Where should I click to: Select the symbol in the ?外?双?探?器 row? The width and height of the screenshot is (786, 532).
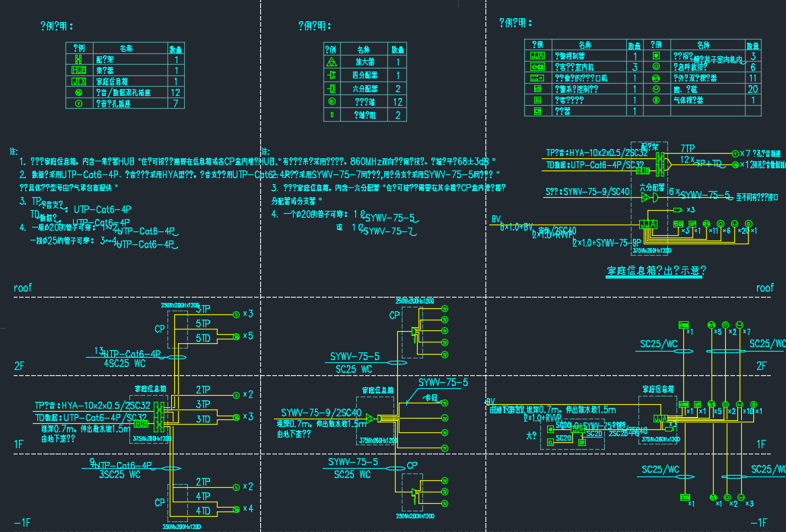pos(656,78)
